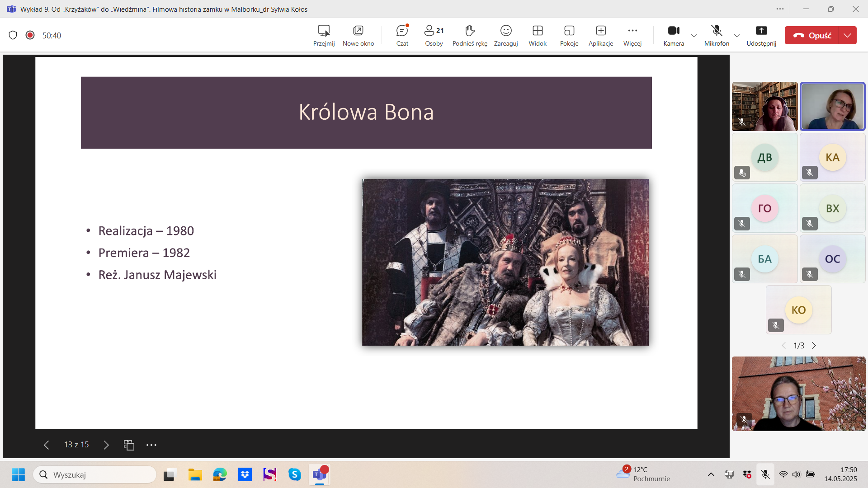
Task: Show hidden tray icons chevron
Action: (711, 474)
